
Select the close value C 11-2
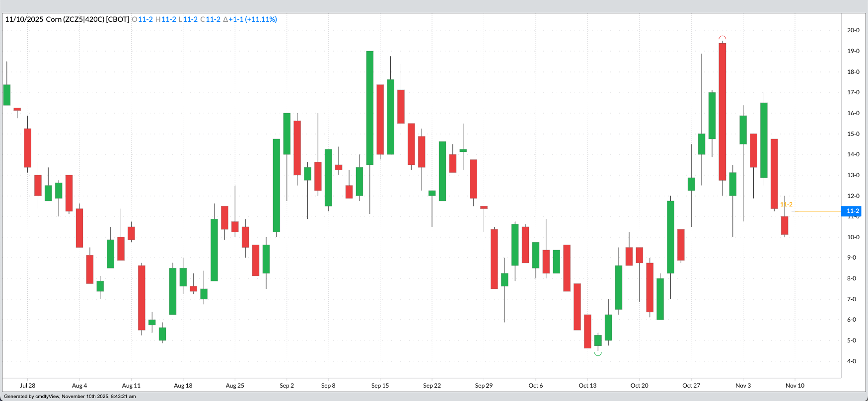[x=211, y=19]
